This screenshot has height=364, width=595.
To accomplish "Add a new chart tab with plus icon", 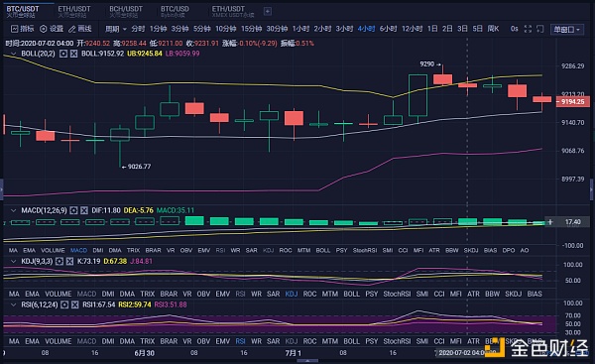I will (x=268, y=11).
